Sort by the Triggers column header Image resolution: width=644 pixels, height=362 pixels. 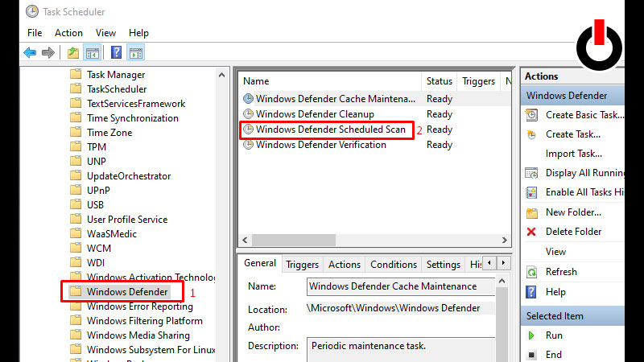[x=478, y=81]
